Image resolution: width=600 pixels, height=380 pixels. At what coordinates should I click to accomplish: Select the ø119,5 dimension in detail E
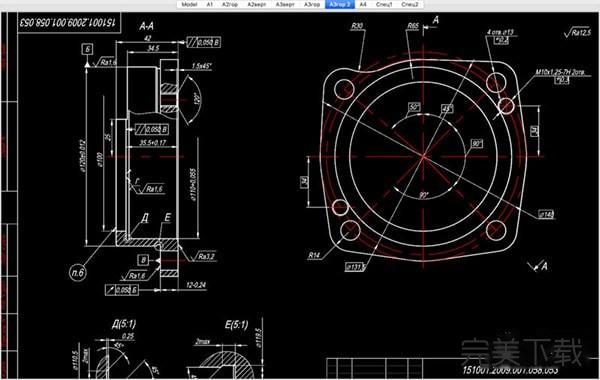(258, 338)
